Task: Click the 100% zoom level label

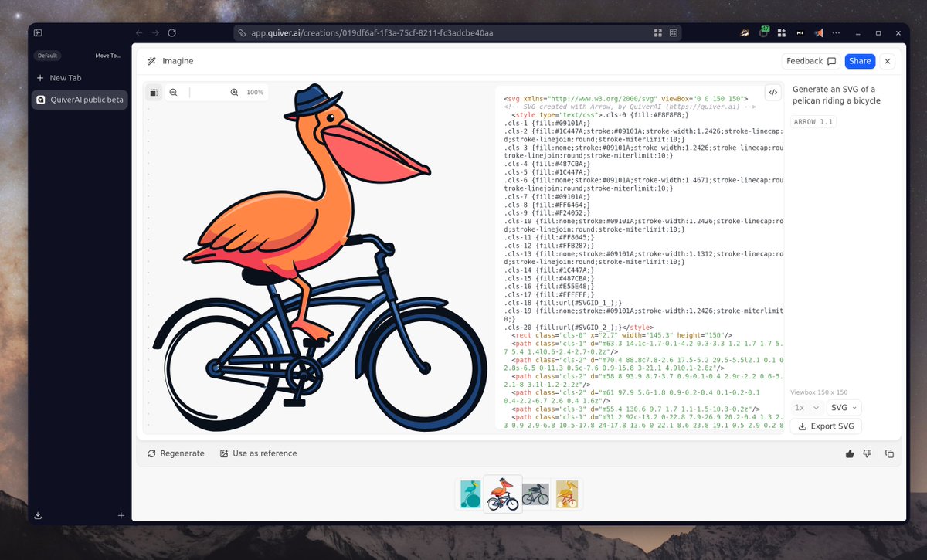Action: tap(255, 93)
